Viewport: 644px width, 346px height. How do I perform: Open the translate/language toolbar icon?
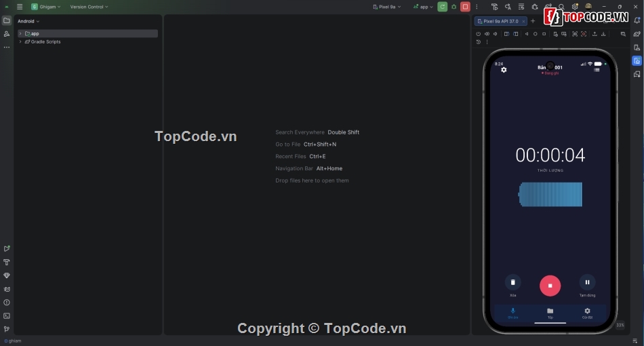click(x=508, y=7)
